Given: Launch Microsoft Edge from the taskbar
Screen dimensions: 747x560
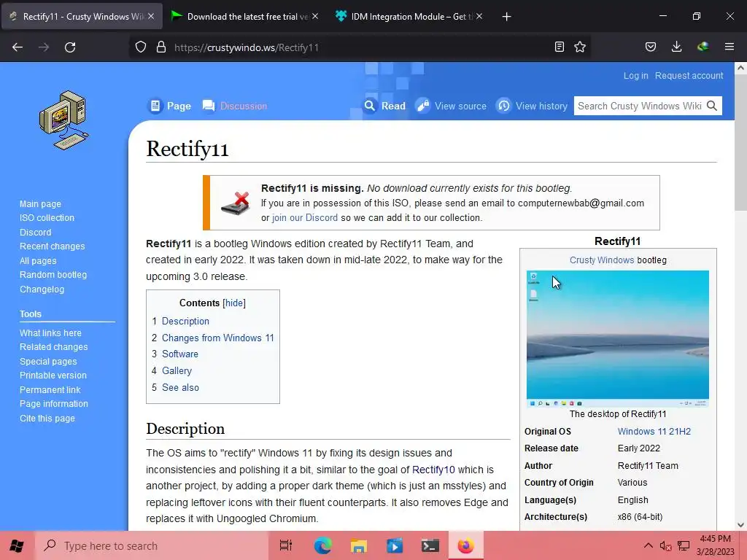Looking at the screenshot, I should [322, 545].
